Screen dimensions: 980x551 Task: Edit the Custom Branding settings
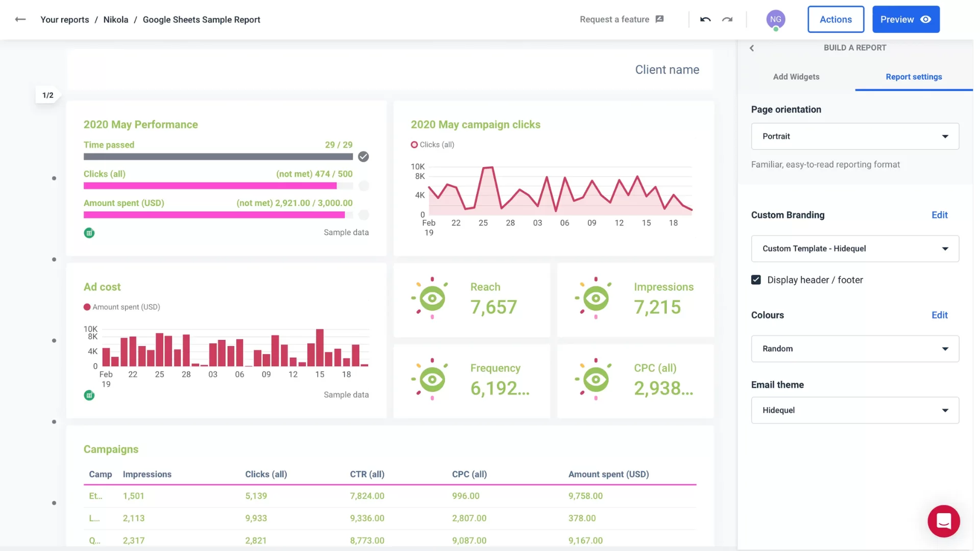939,215
